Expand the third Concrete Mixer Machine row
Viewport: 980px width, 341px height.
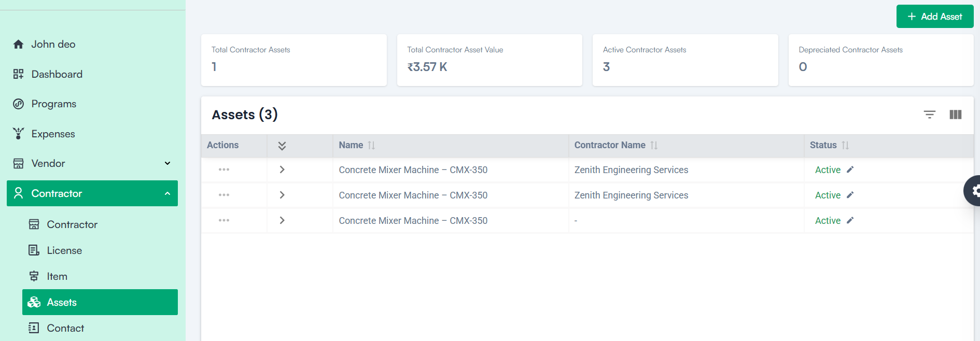(x=282, y=220)
